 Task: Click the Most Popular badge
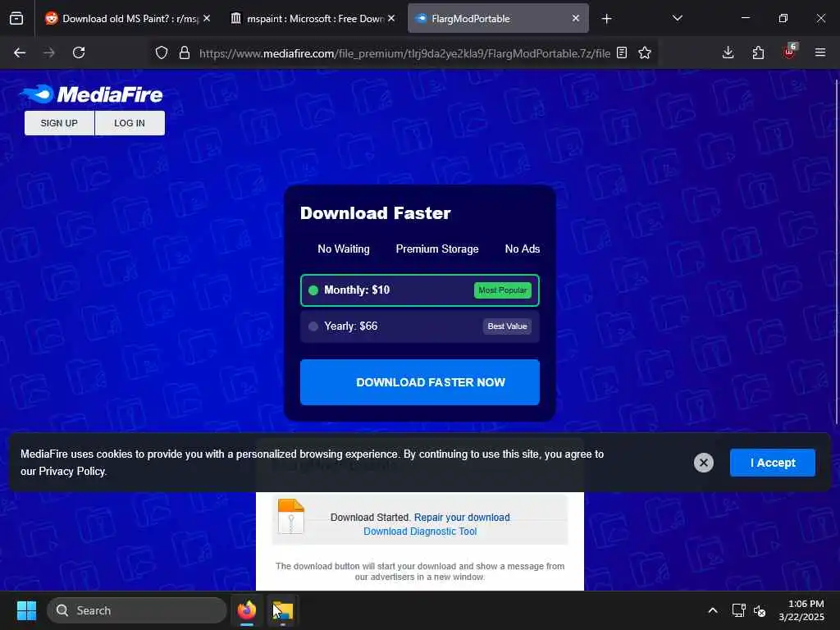[x=503, y=290]
